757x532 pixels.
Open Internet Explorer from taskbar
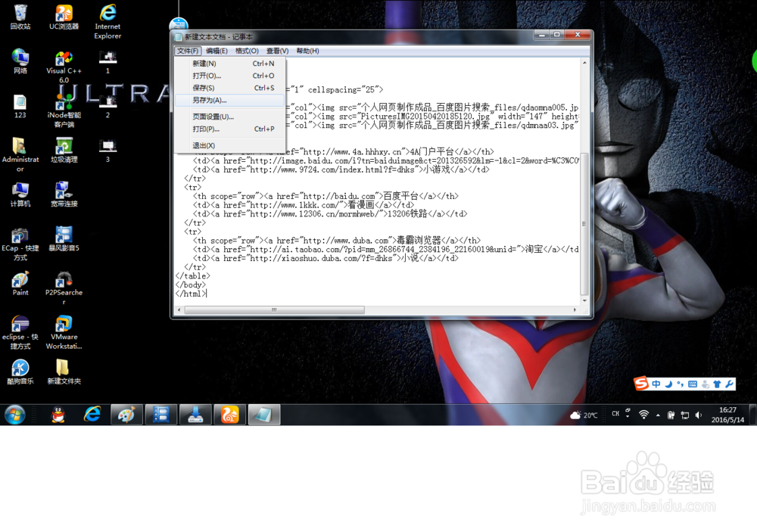tap(92, 415)
